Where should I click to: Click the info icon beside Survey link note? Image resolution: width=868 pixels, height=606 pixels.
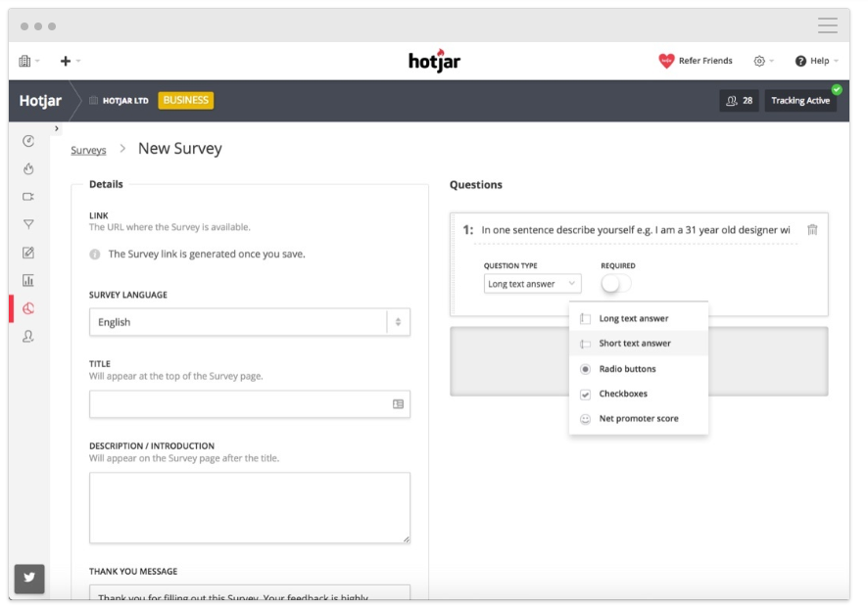click(95, 254)
